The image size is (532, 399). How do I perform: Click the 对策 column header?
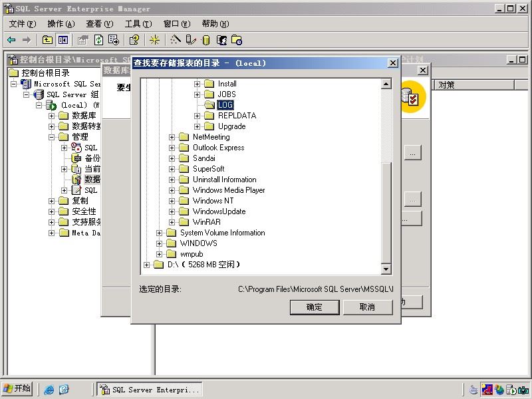474,85
